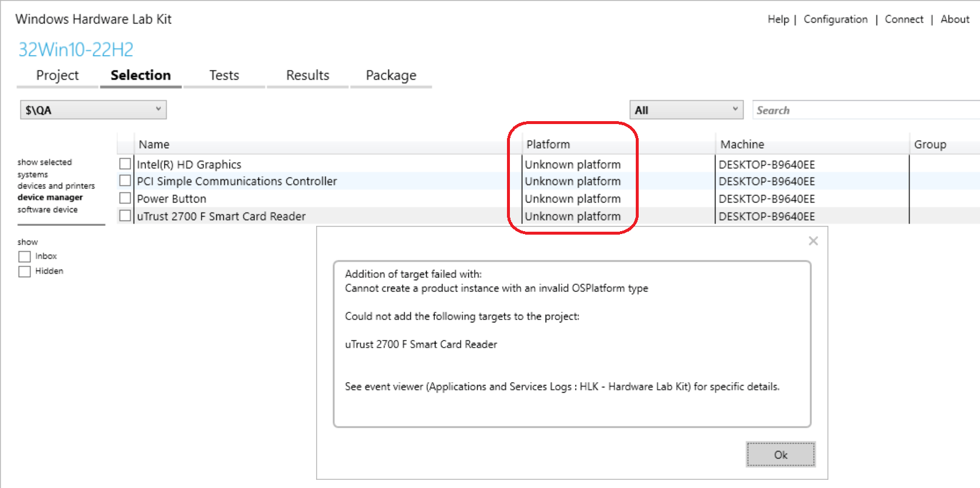Click DESKTOP-B9640EE machine for uTrust Smart Card Reader
The width and height of the screenshot is (980, 488).
click(x=767, y=216)
